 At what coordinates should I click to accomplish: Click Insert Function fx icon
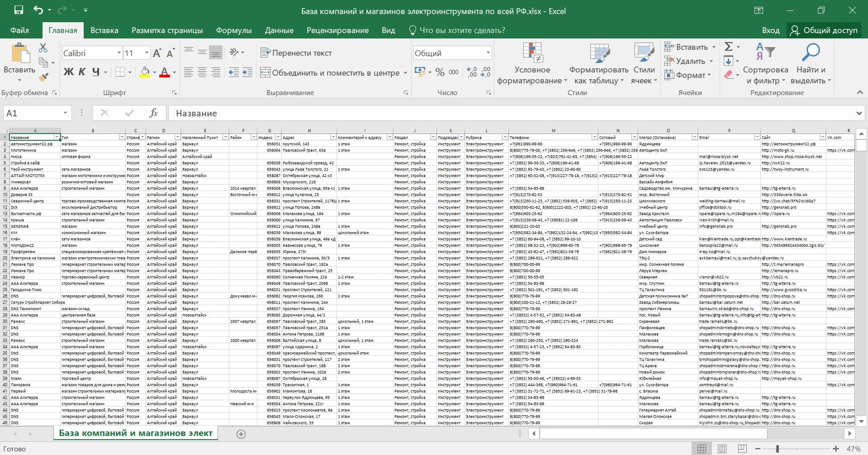153,113
